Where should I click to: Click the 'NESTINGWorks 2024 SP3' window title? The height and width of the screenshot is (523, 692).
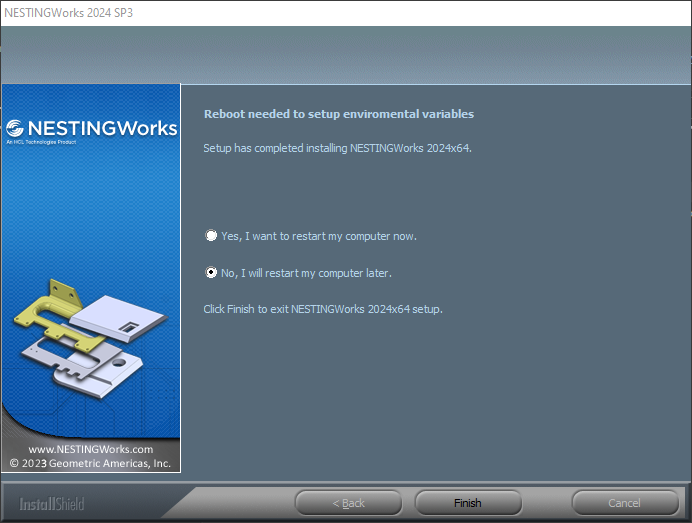pos(68,13)
